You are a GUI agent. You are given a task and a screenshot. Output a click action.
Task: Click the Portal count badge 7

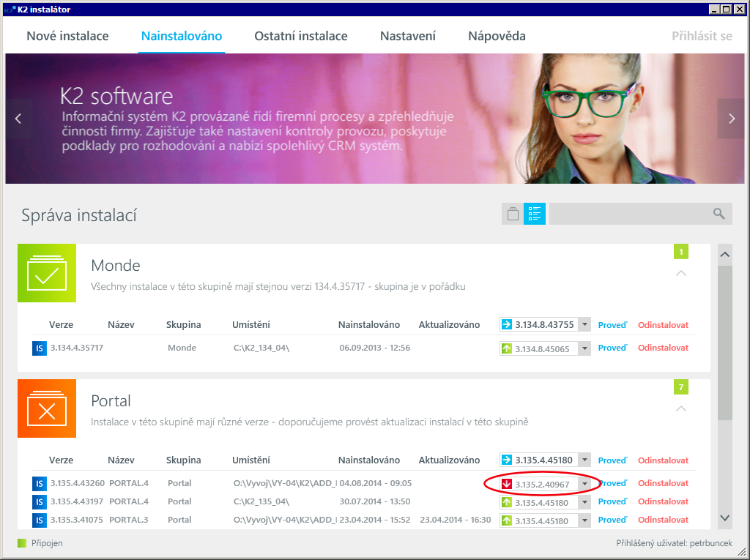tap(681, 387)
